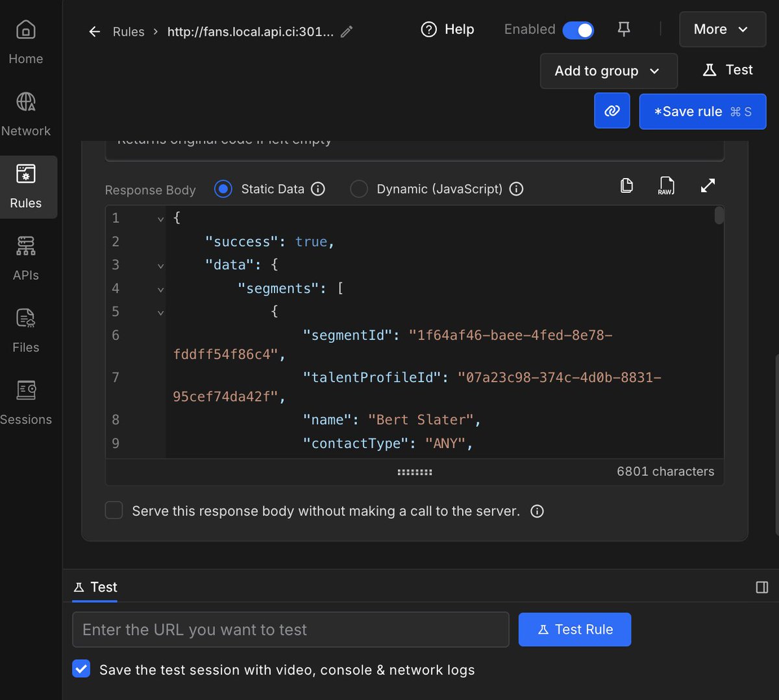
Task: Click the pencil icon to rename rule
Action: tap(347, 31)
